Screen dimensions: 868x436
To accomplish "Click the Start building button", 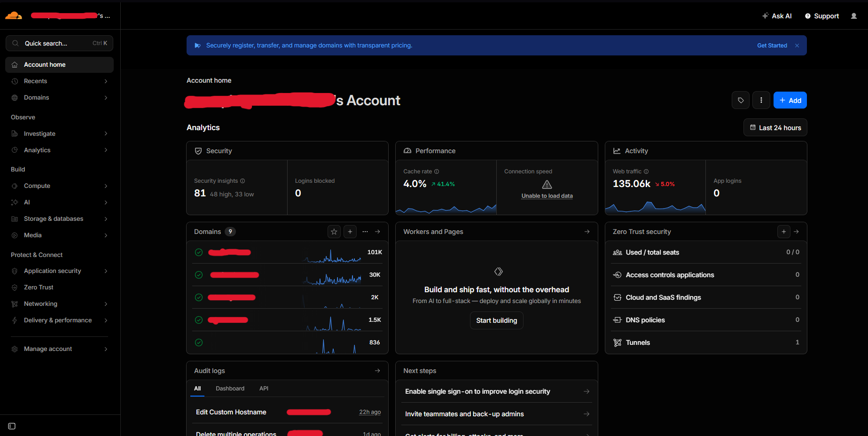I will (496, 320).
